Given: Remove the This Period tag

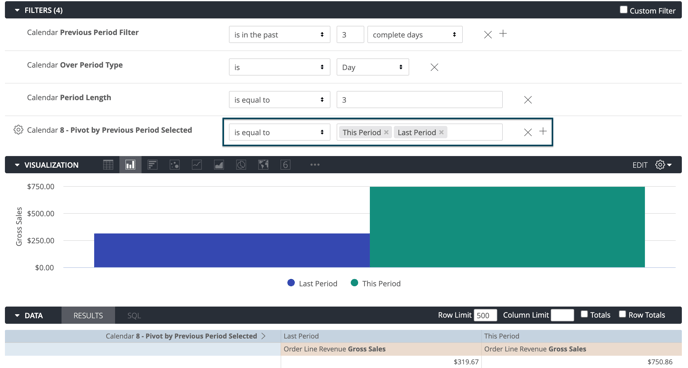Looking at the screenshot, I should pos(386,132).
